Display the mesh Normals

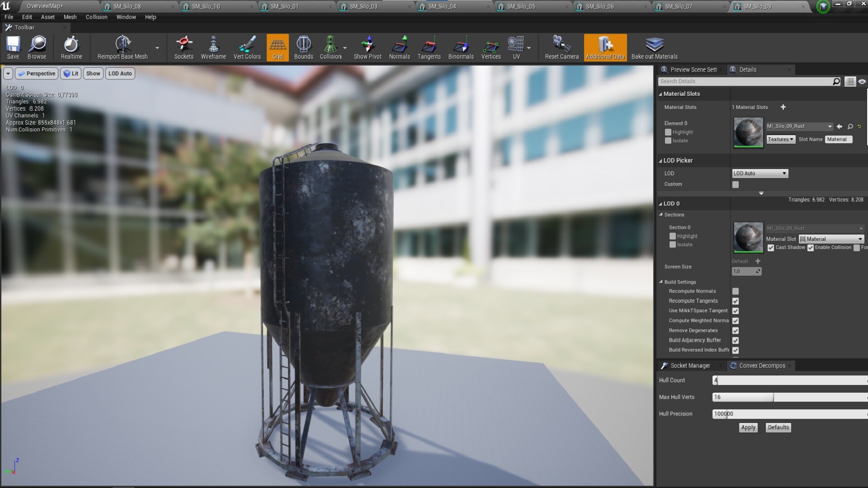(399, 47)
